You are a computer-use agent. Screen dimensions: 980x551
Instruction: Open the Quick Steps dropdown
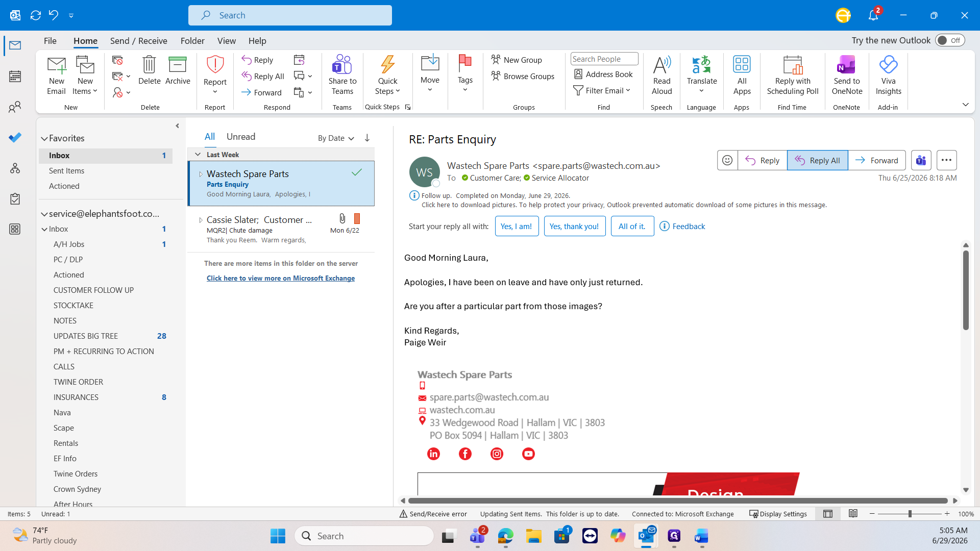click(387, 76)
